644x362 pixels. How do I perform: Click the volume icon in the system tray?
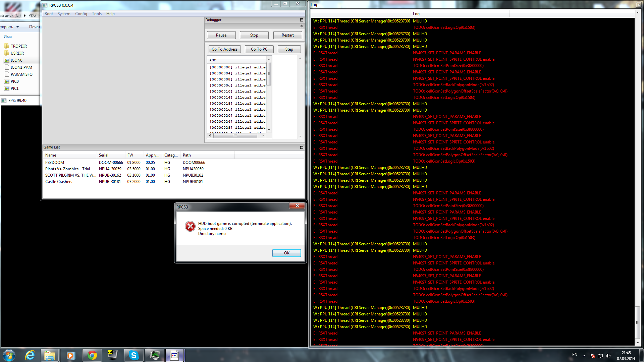pos(608,356)
